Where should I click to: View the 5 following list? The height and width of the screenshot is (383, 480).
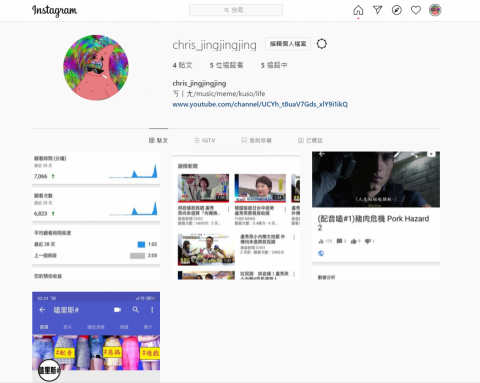click(274, 65)
